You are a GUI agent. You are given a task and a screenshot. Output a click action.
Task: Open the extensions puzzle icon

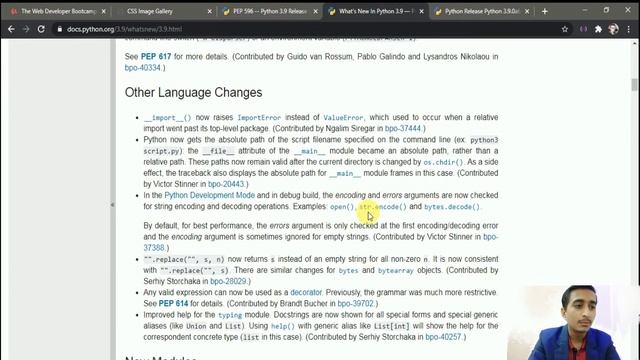pyautogui.click(x=598, y=29)
